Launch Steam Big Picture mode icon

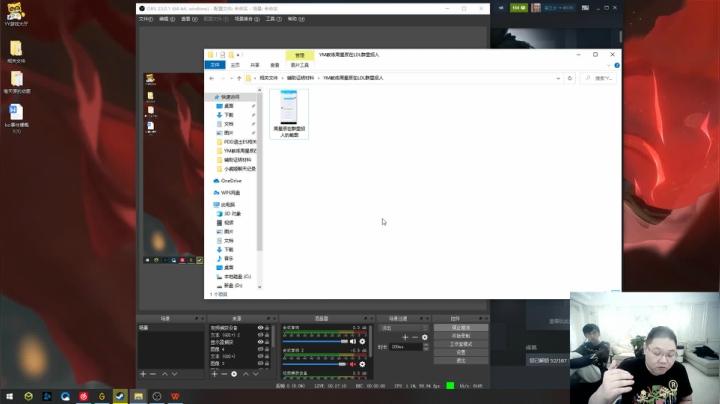(585, 8)
